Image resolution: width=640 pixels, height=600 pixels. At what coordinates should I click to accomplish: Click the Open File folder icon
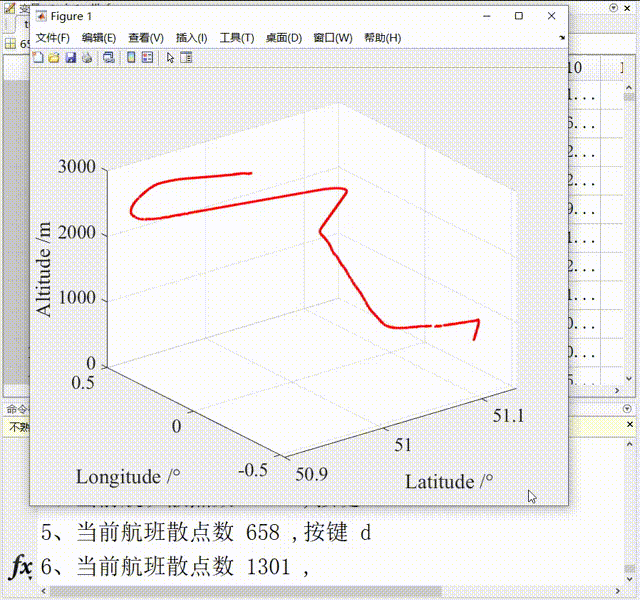point(54,58)
